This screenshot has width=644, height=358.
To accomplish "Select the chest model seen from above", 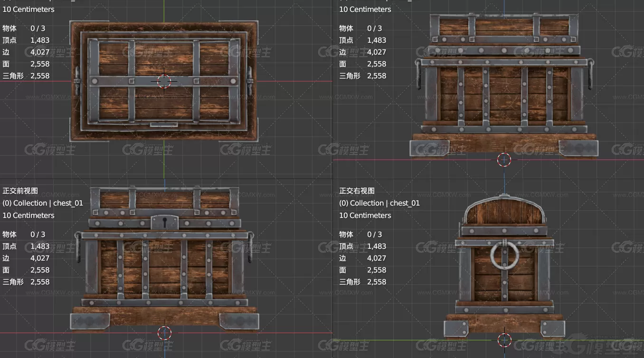I will 164,81.
